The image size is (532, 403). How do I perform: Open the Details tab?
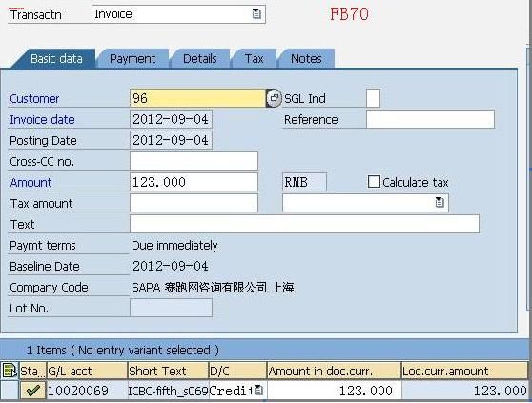tap(200, 59)
